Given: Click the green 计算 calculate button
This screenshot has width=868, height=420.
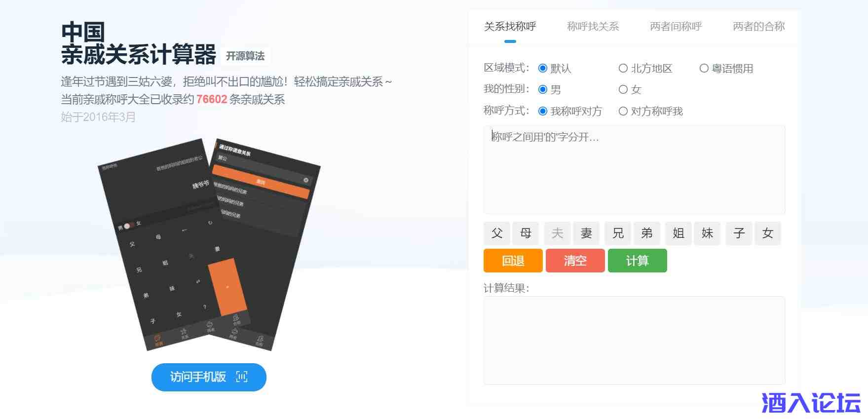Looking at the screenshot, I should tap(637, 261).
